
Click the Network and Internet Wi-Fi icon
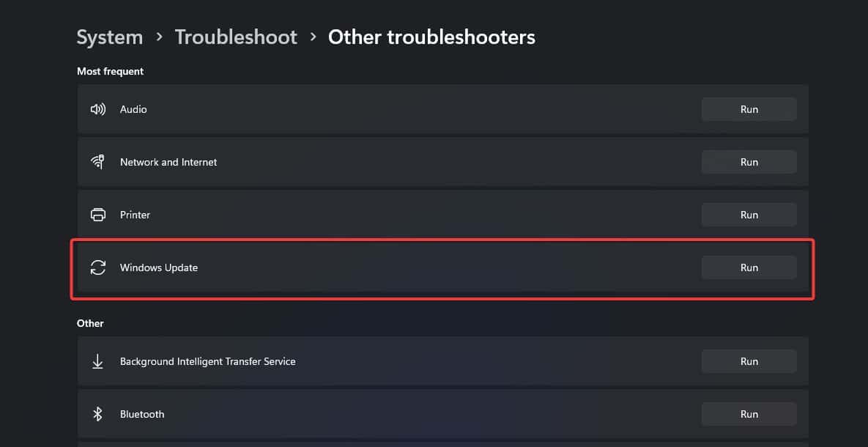click(97, 162)
